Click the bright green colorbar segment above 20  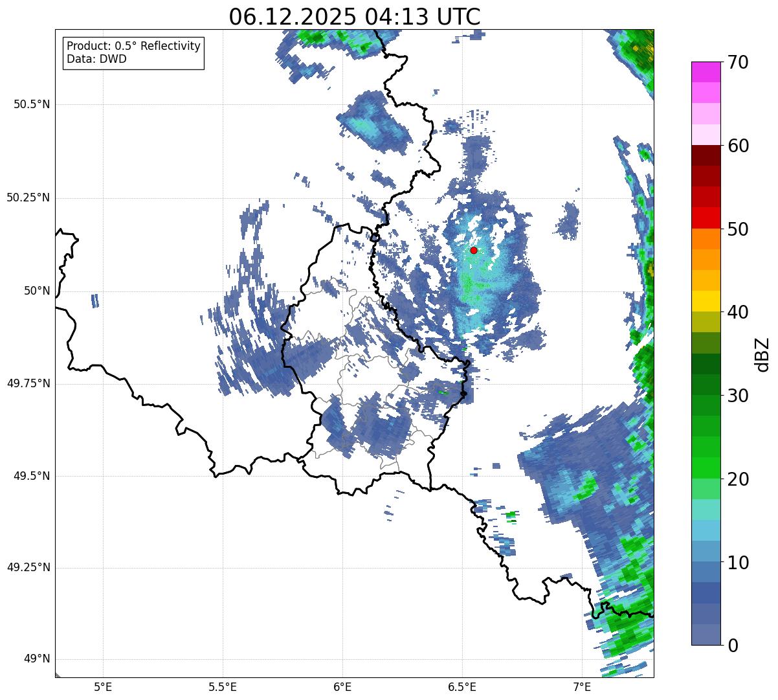click(706, 468)
